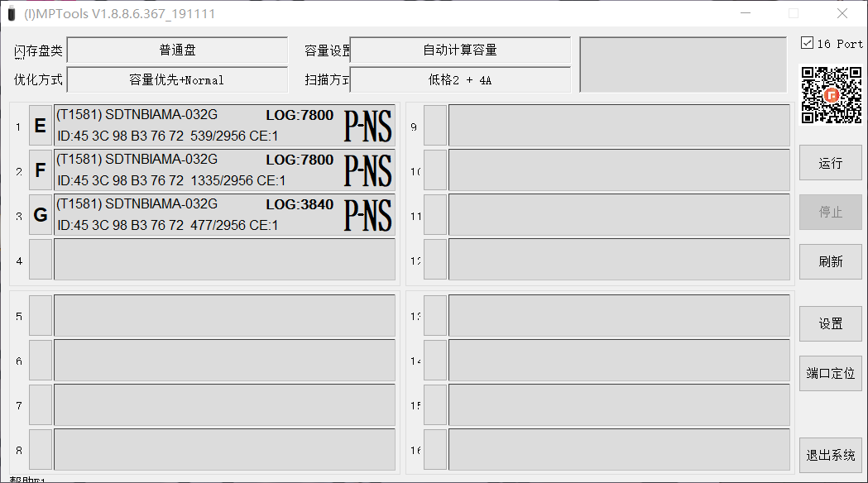Screen dimensions: 868x483
Task: Click the empty port 9 slot panel
Action: click(x=619, y=126)
